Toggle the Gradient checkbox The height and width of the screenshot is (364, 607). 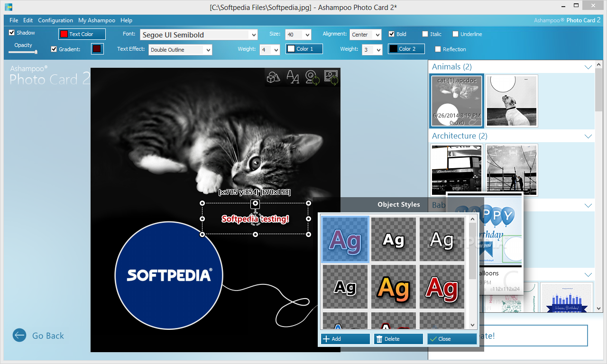54,49
